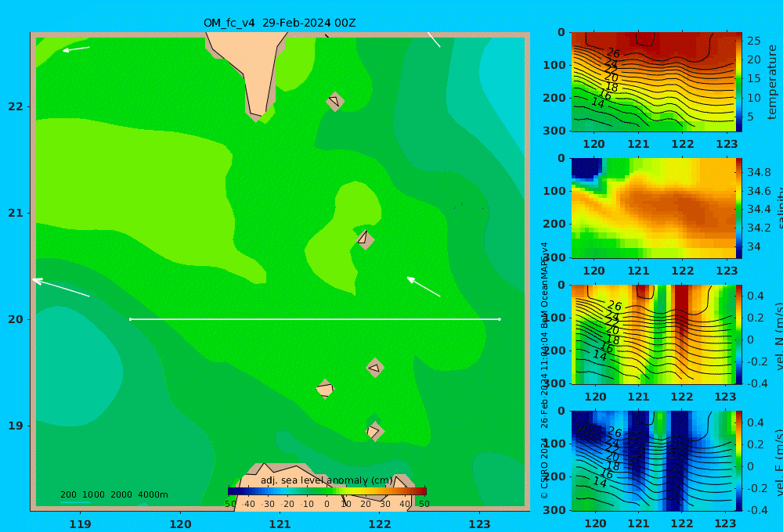Click the small island near 21.9N 121.5E
This screenshot has width=783, height=532.
[335, 102]
